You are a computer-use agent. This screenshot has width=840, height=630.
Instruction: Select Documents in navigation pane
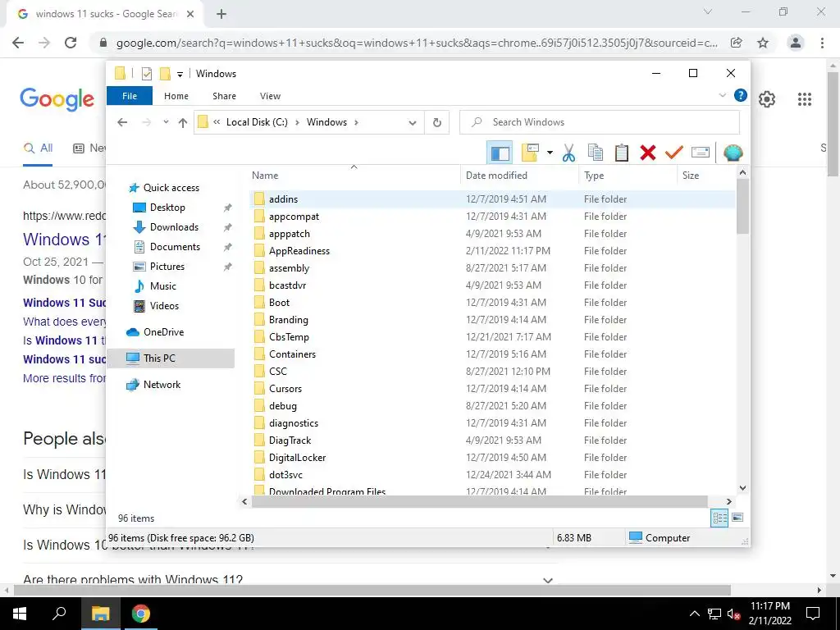pyautogui.click(x=175, y=247)
